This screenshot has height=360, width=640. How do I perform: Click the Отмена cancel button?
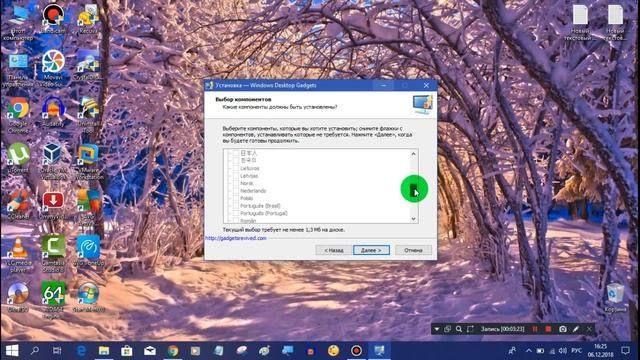point(413,250)
